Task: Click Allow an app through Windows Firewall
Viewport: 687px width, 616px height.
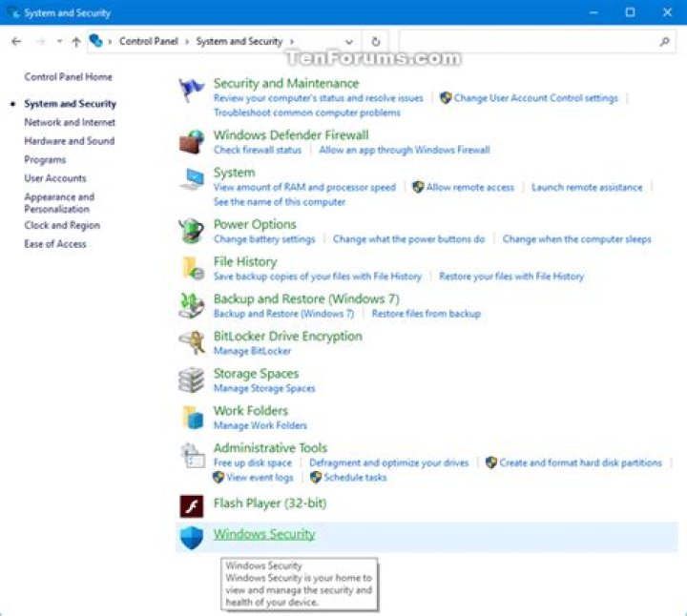Action: (405, 150)
